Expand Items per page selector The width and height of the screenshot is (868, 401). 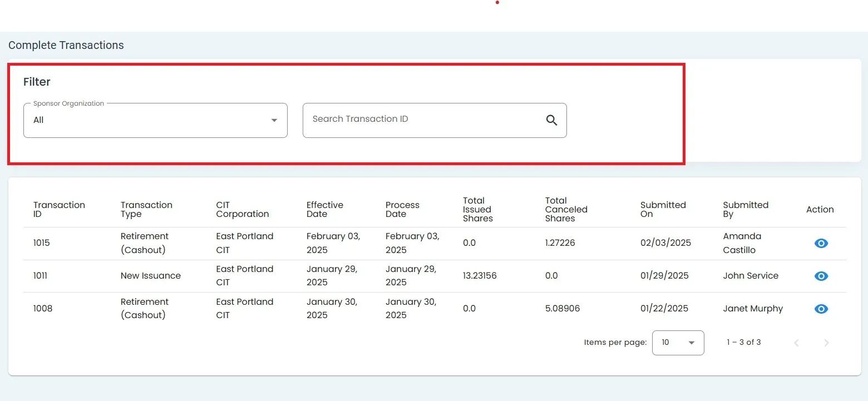[678, 343]
